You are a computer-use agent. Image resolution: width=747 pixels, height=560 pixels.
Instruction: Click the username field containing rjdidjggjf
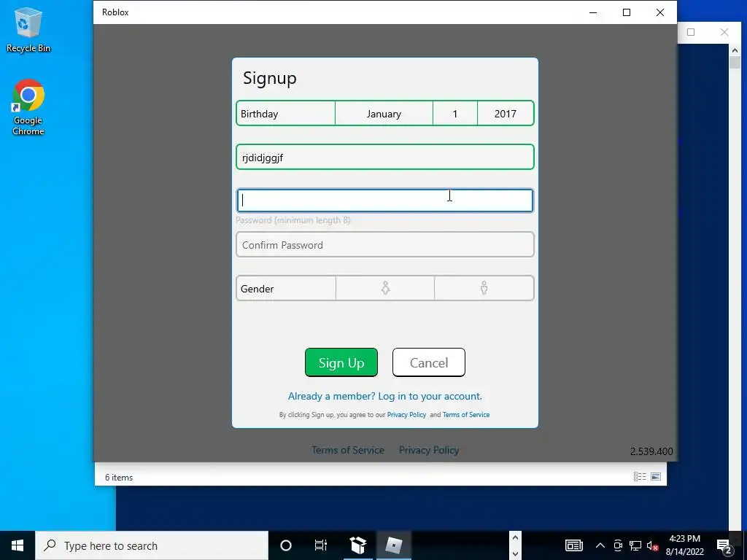click(x=385, y=157)
